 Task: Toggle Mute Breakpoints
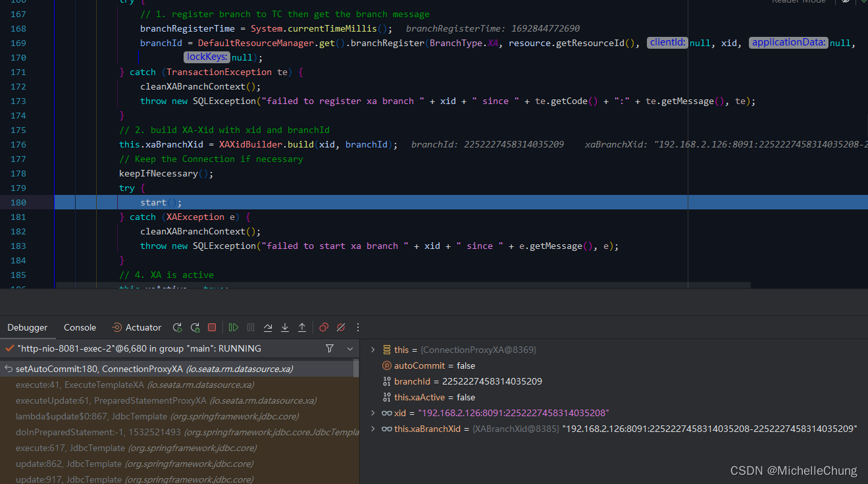[341, 327]
